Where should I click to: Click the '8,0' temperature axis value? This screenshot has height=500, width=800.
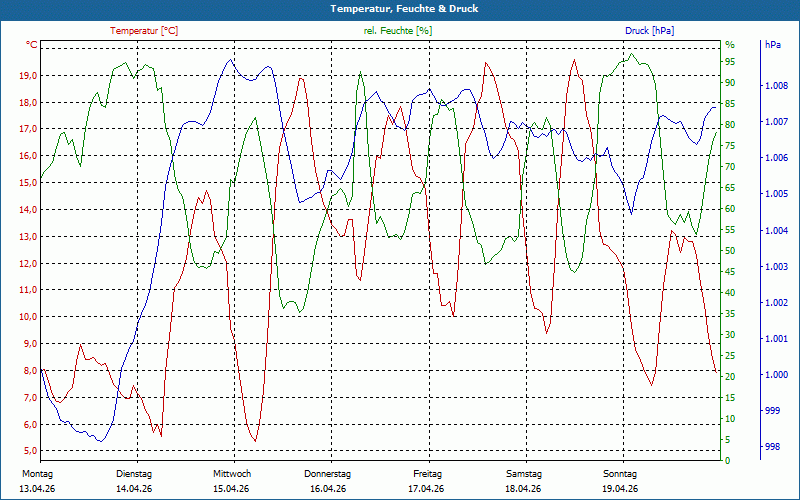coord(30,370)
